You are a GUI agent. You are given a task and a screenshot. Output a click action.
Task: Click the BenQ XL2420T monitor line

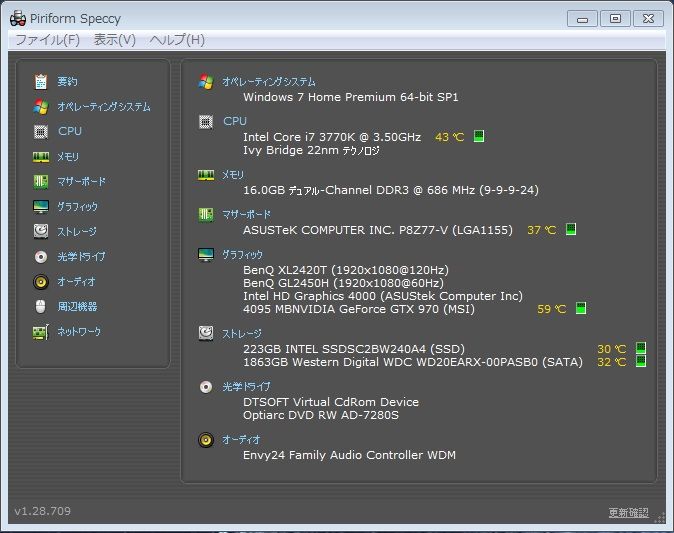click(x=346, y=270)
